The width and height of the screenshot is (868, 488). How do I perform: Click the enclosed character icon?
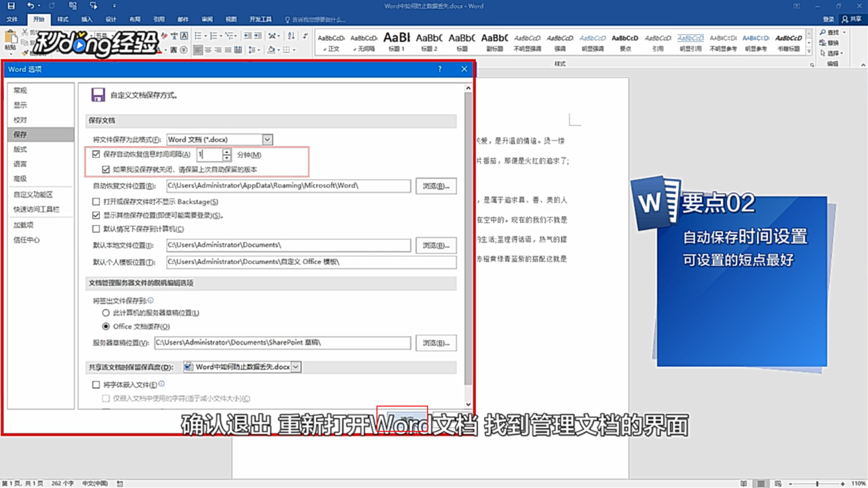[x=184, y=50]
